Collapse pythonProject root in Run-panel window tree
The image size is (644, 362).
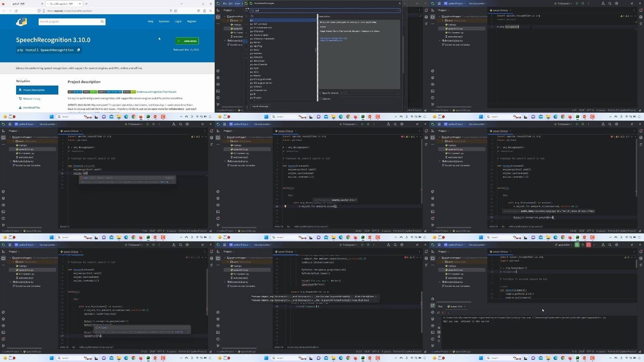pyautogui.click(x=440, y=258)
